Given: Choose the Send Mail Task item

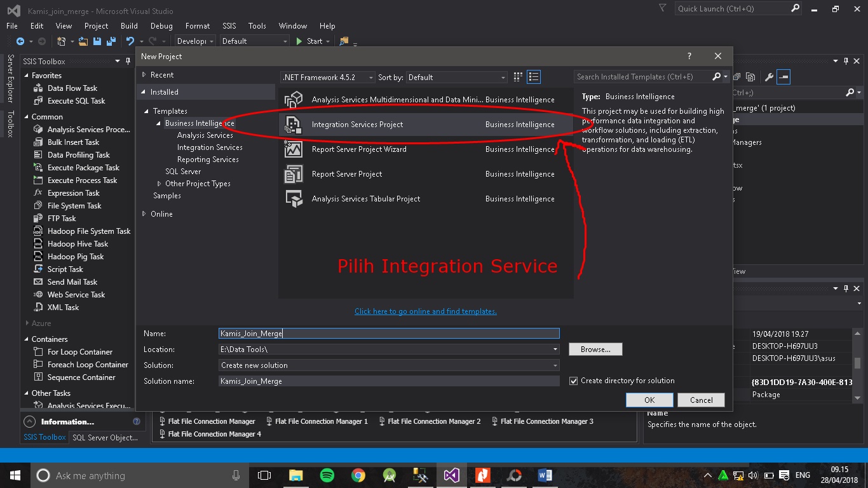Looking at the screenshot, I should (72, 282).
